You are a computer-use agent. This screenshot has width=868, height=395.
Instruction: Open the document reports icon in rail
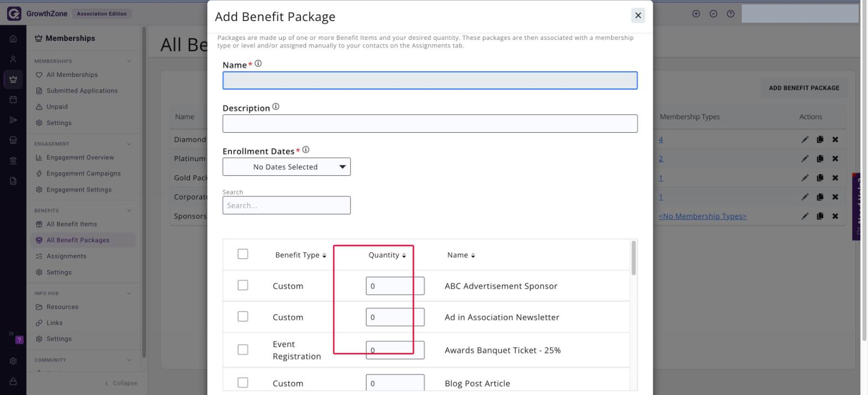click(x=13, y=180)
